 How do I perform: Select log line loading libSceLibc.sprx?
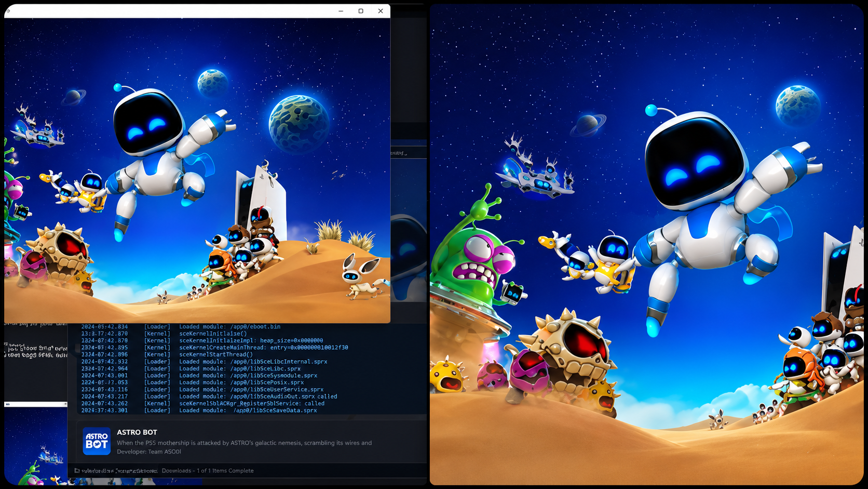(191, 368)
